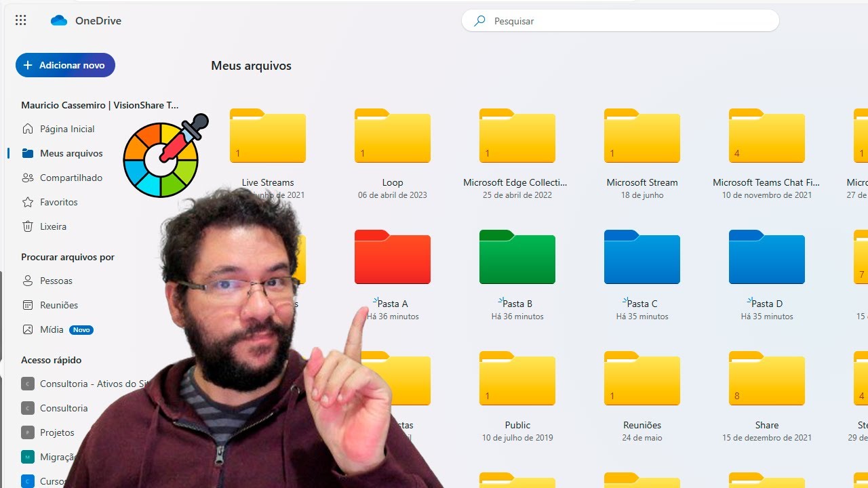Open the Public folder icon
This screenshot has width=868, height=488.
click(517, 378)
